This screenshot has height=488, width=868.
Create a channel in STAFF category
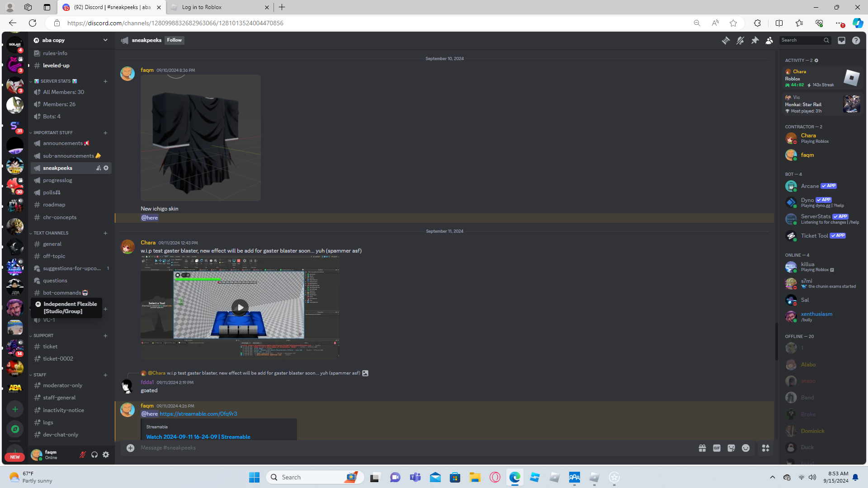(x=105, y=375)
